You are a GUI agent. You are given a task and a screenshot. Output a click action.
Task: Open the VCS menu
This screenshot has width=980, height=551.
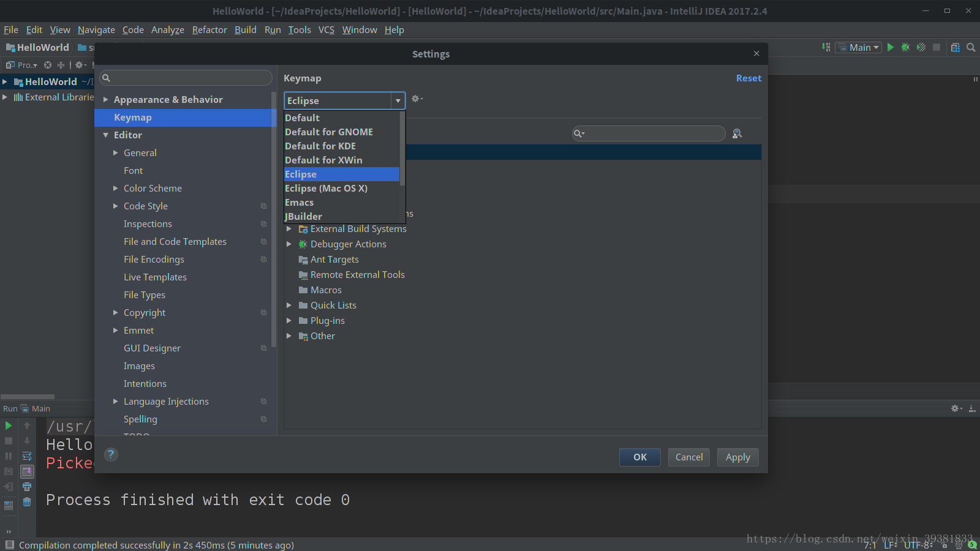pos(326,29)
